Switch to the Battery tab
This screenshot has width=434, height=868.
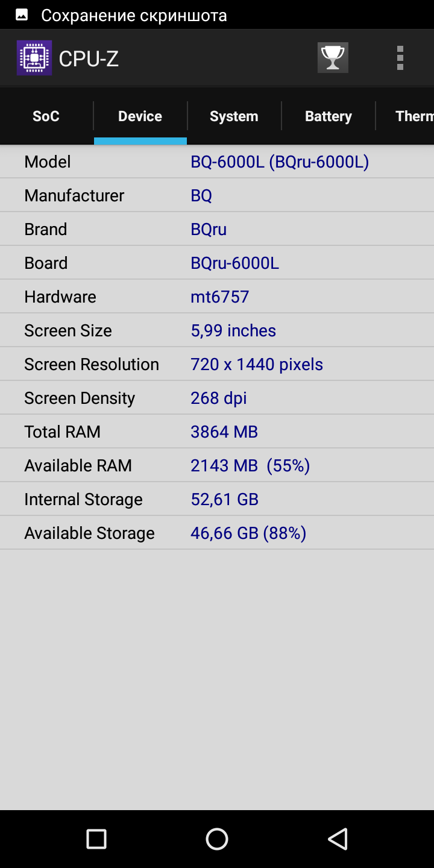(328, 116)
